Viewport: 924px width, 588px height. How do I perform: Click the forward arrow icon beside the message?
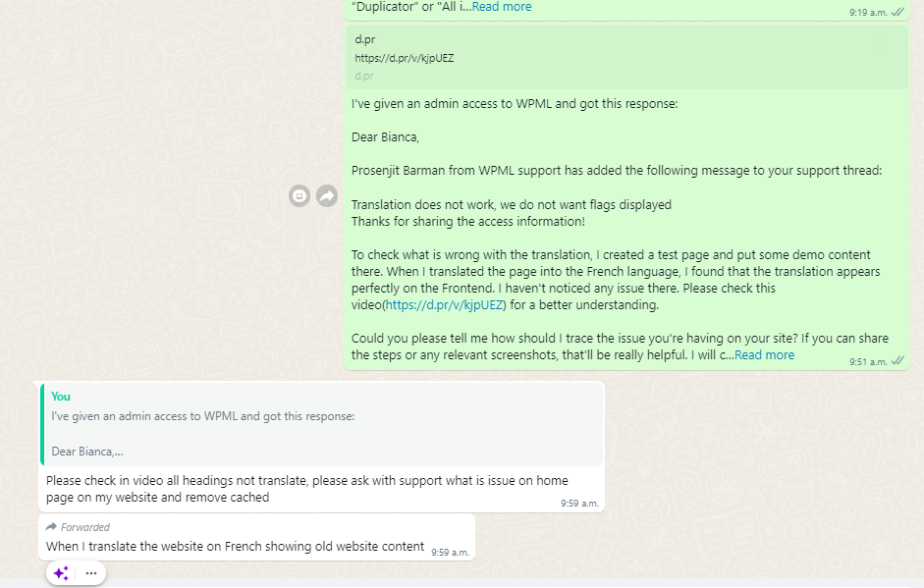[327, 195]
